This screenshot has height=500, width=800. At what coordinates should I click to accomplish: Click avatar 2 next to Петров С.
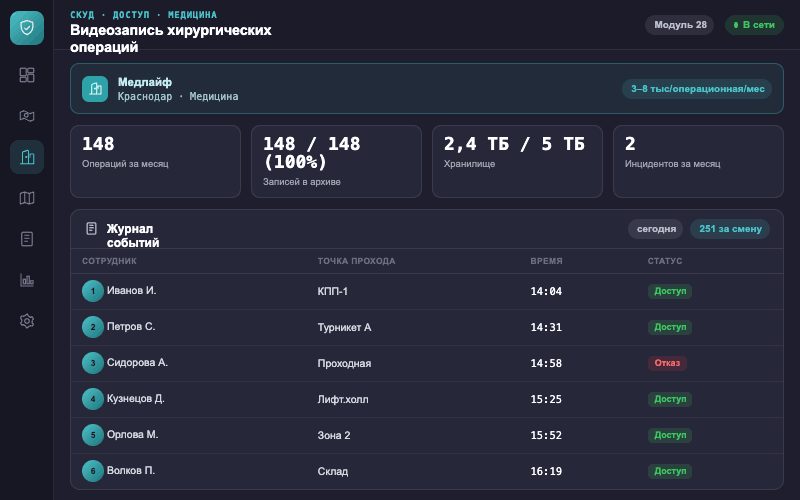(x=93, y=327)
